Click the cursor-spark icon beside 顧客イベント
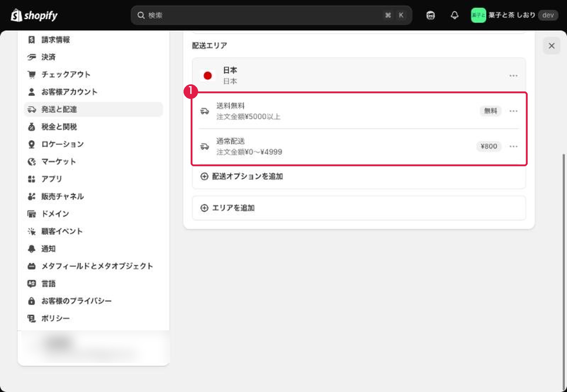This screenshot has height=392, width=567. pos(32,231)
